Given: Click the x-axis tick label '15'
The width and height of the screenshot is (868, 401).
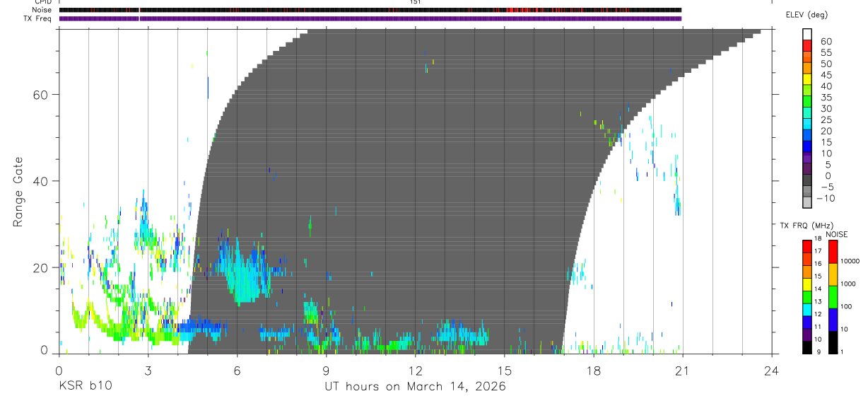Looking at the screenshot, I should (x=505, y=370).
